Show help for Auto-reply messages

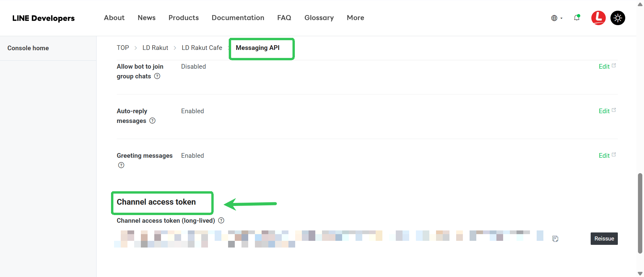(152, 121)
